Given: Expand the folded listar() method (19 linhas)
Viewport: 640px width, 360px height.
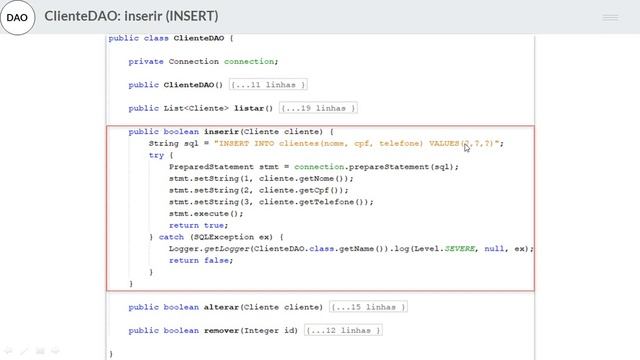Looking at the screenshot, I should coord(318,108).
